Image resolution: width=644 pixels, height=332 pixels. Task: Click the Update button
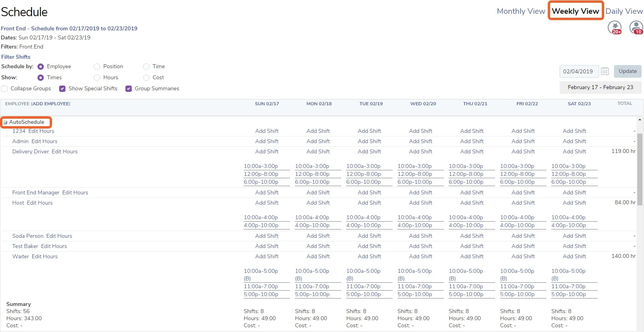(x=628, y=71)
